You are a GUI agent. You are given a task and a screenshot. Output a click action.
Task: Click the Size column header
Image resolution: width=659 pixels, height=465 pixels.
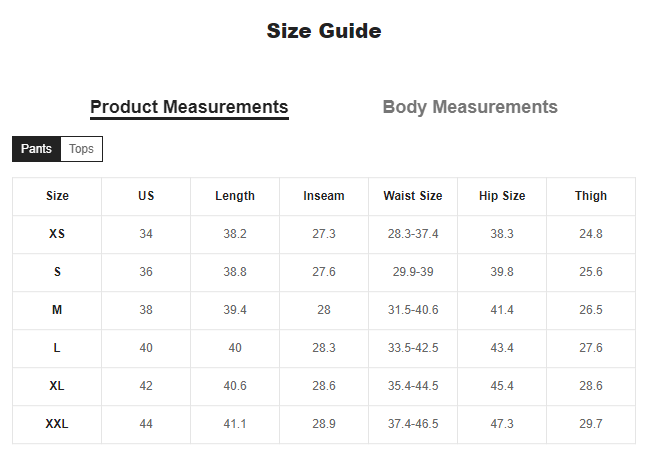click(x=57, y=196)
